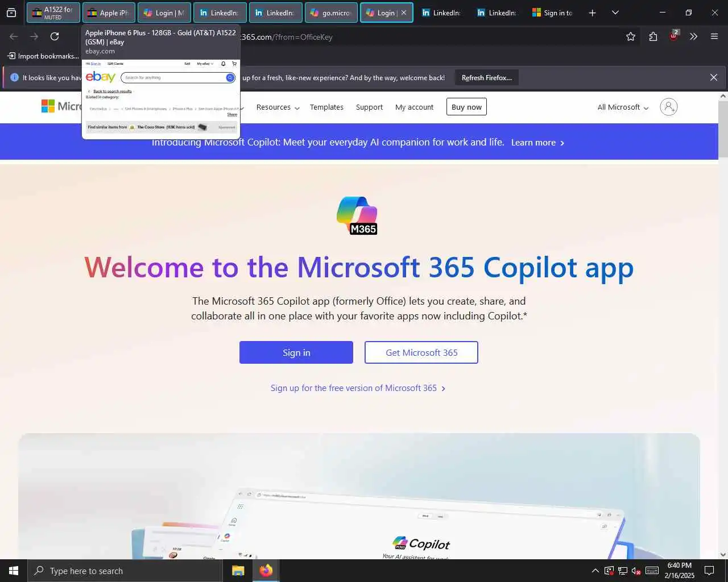Click the blue Sign in button

[x=296, y=352]
